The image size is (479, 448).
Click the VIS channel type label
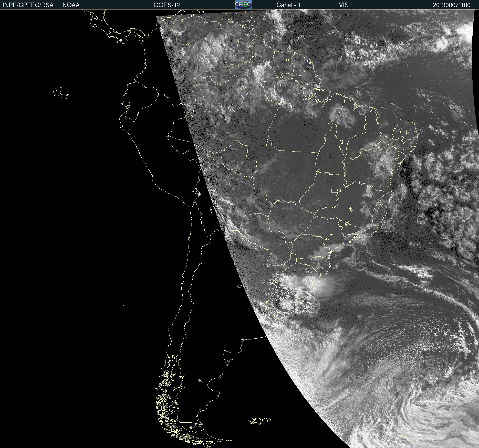click(x=344, y=5)
